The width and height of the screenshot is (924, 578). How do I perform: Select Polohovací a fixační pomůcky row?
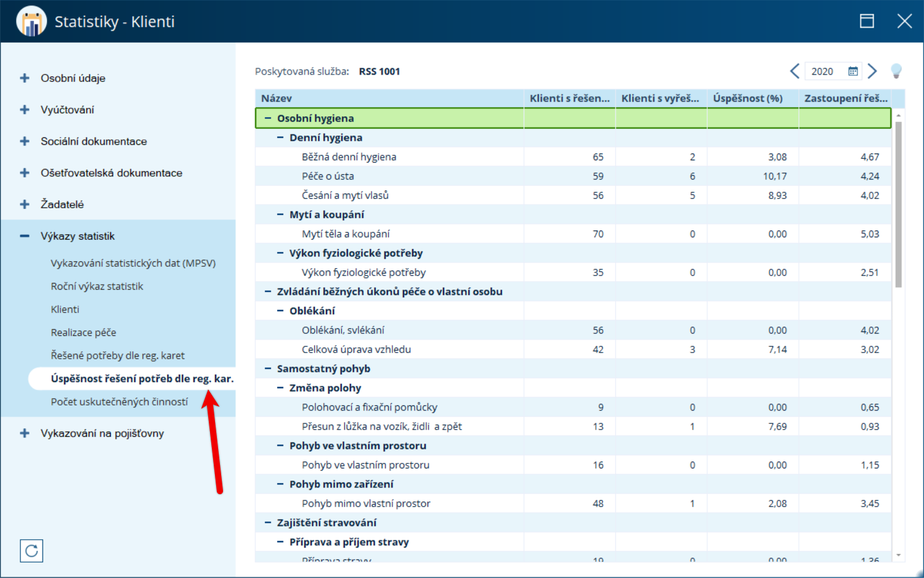(x=573, y=407)
